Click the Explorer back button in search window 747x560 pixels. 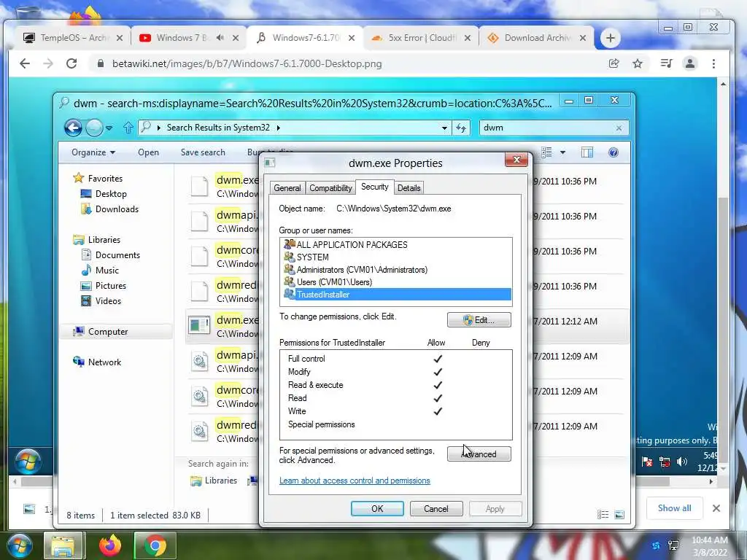(73, 128)
